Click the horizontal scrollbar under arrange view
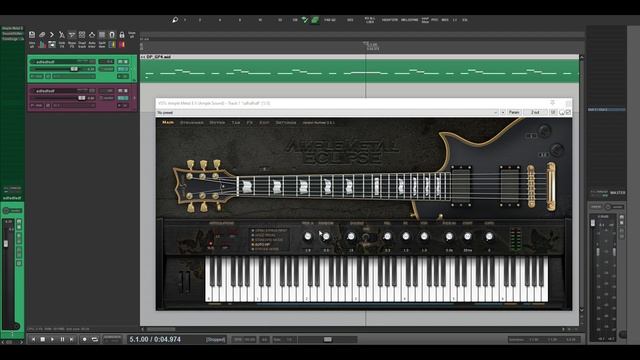 (161, 329)
